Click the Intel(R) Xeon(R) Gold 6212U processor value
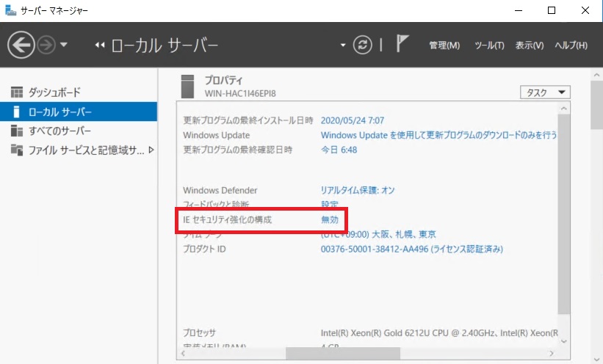This screenshot has width=603, height=364. coord(439,333)
